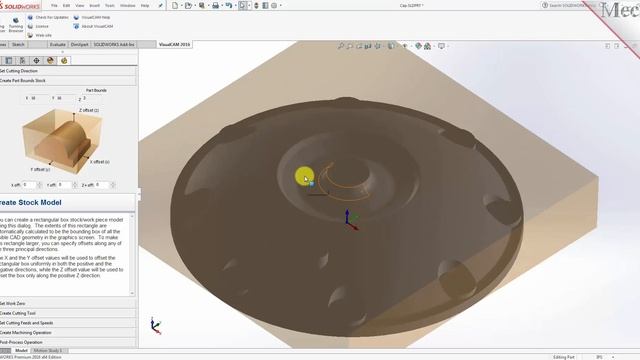The image size is (640, 360).
Task: Switch to the Evaluate tab
Action: point(58,44)
